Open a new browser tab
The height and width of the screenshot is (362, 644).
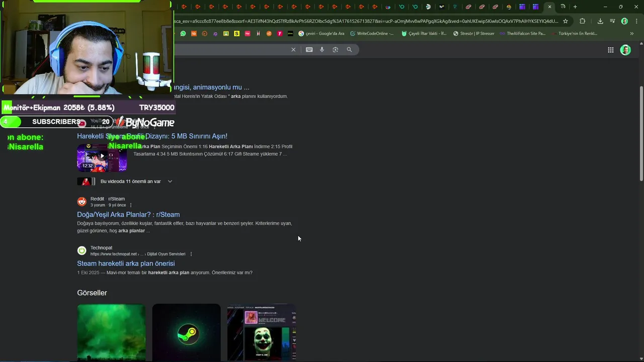point(575,7)
